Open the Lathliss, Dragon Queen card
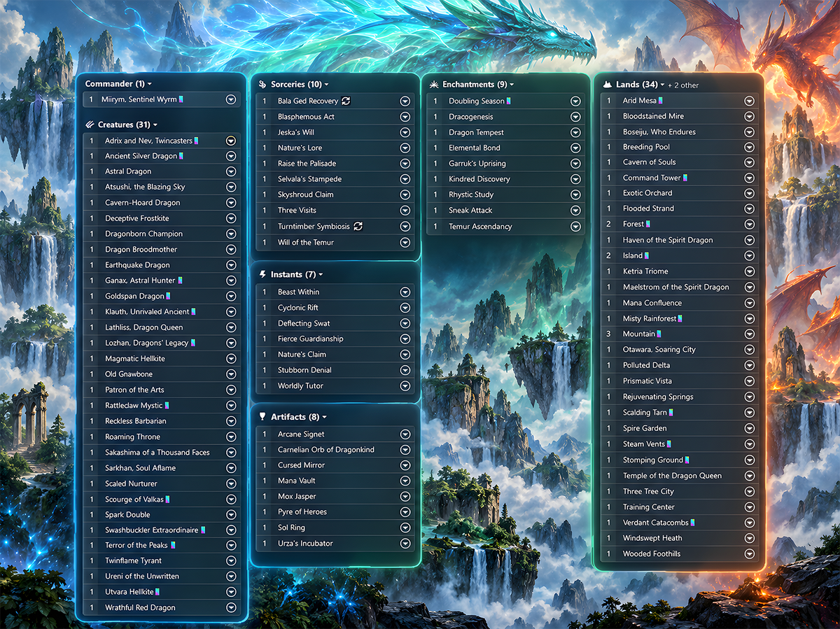 [143, 327]
